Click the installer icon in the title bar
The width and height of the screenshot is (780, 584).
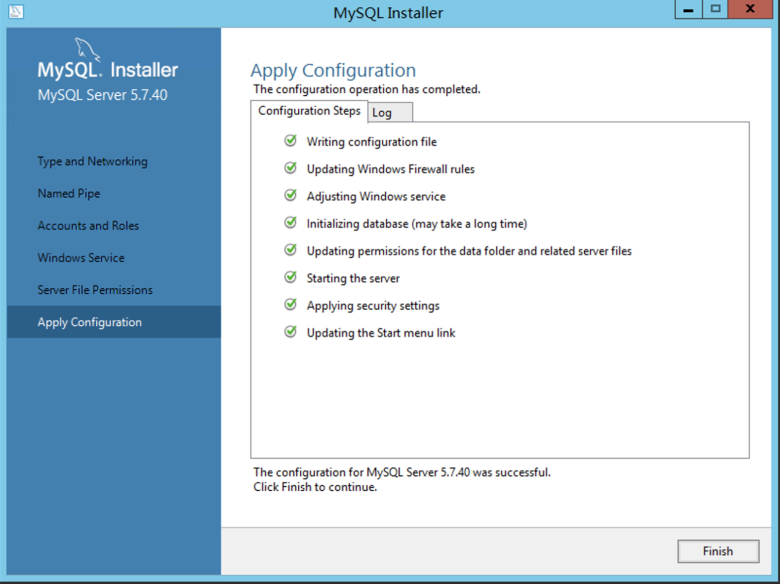pos(15,12)
